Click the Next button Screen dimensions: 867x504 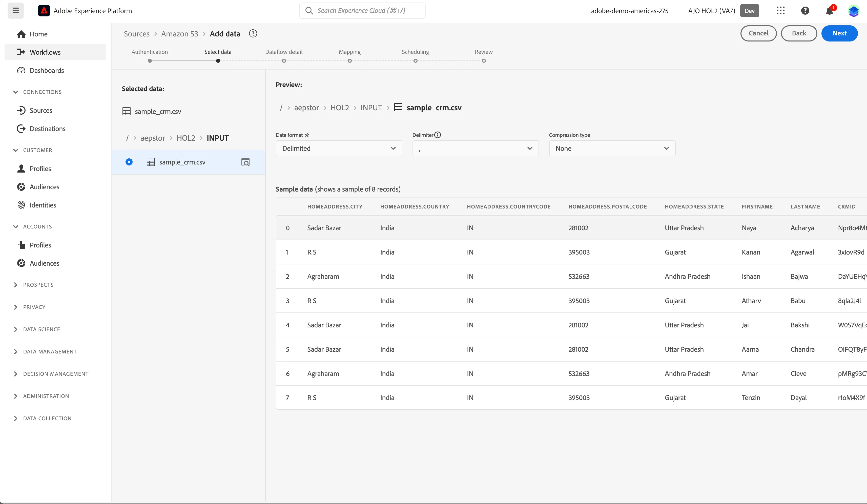click(x=839, y=33)
